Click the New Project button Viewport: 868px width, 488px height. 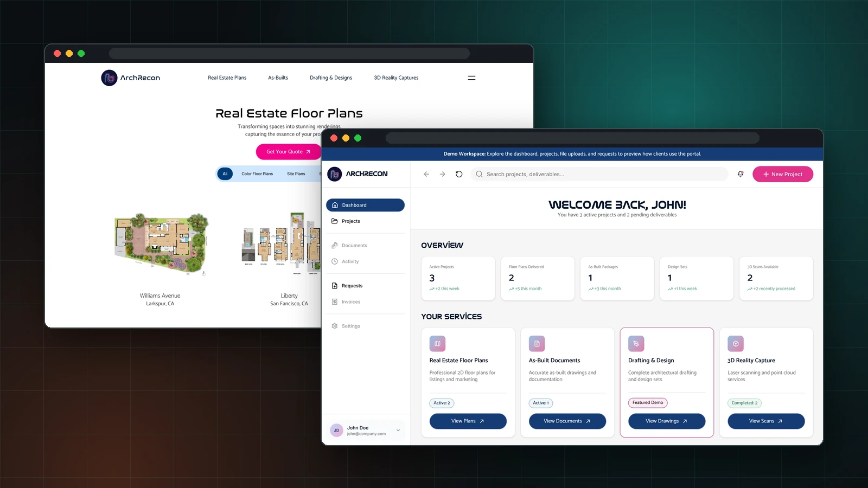[x=782, y=174]
